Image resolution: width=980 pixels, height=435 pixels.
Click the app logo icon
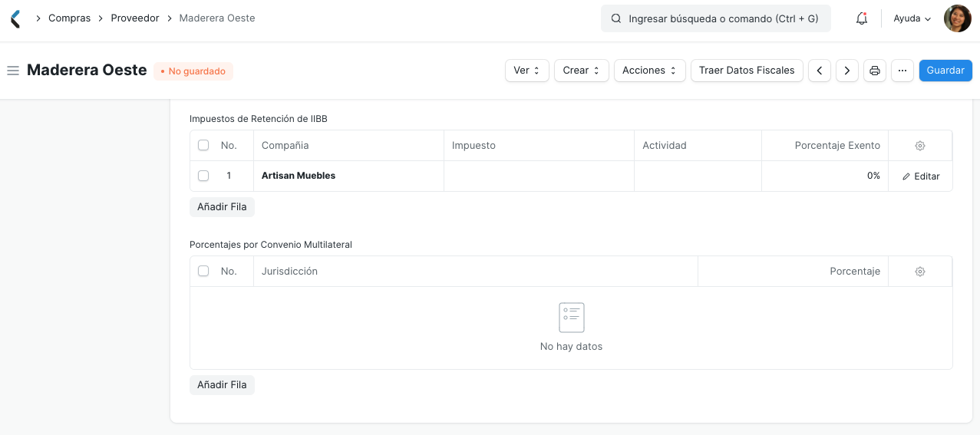click(15, 18)
